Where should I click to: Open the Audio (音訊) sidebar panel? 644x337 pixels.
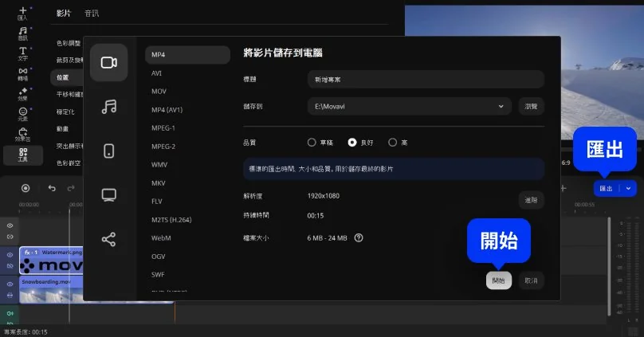[x=22, y=33]
